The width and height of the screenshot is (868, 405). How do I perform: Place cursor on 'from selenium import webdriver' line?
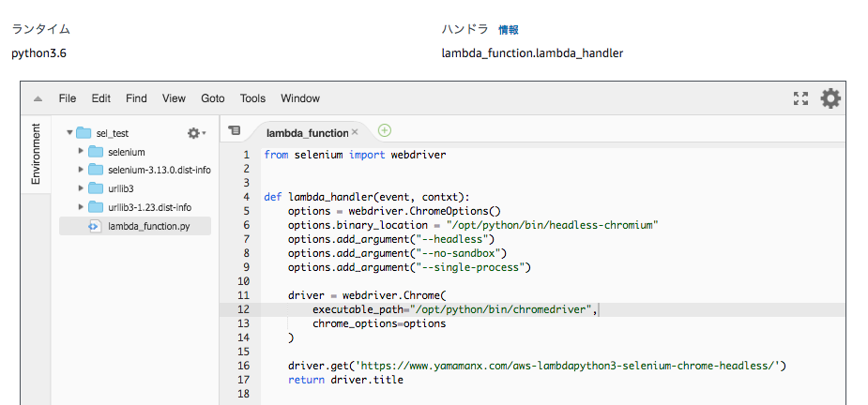(355, 155)
